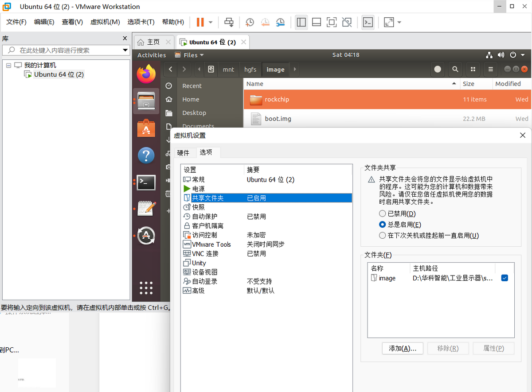Select the 已禁用 shared folders option
The width and height of the screenshot is (532, 392).
click(x=382, y=213)
